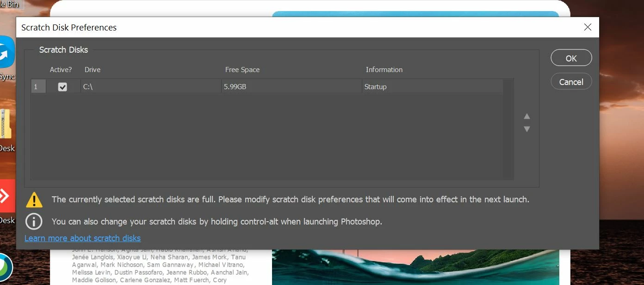
Task: Select the Startup information cell
Action: (x=432, y=86)
